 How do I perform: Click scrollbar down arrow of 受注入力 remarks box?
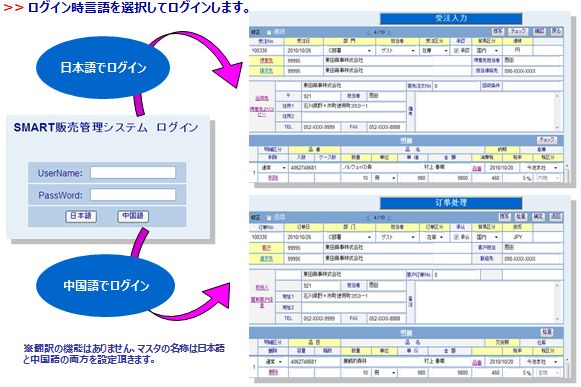557,126
